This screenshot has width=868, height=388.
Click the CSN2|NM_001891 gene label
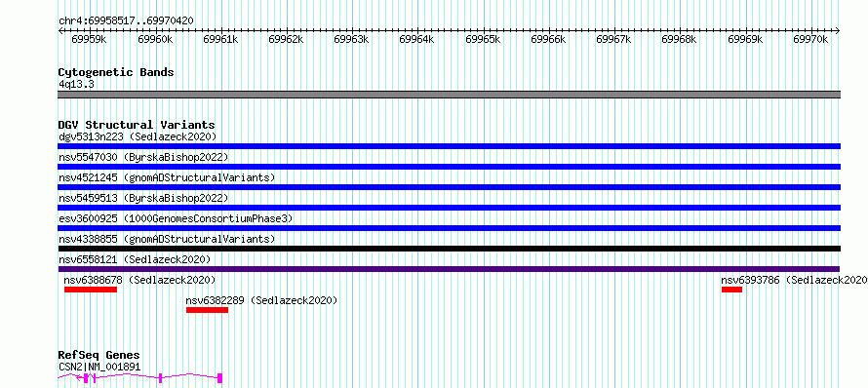point(99,367)
